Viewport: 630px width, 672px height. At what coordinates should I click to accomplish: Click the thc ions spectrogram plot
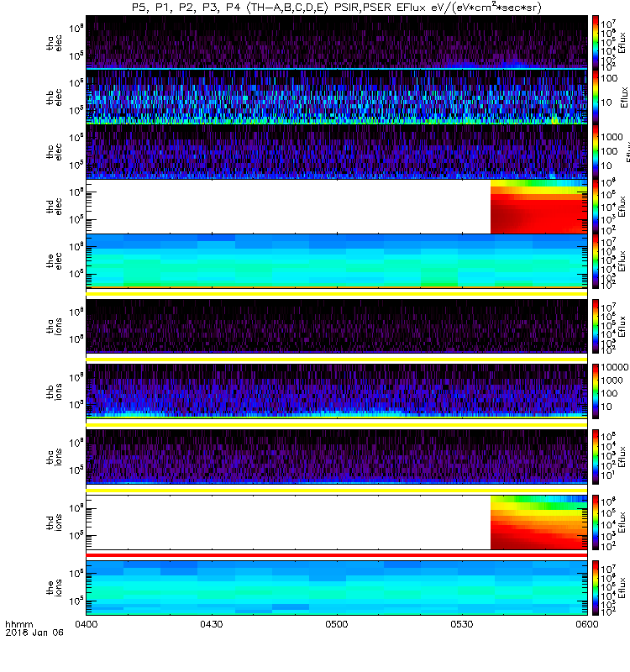(337, 457)
